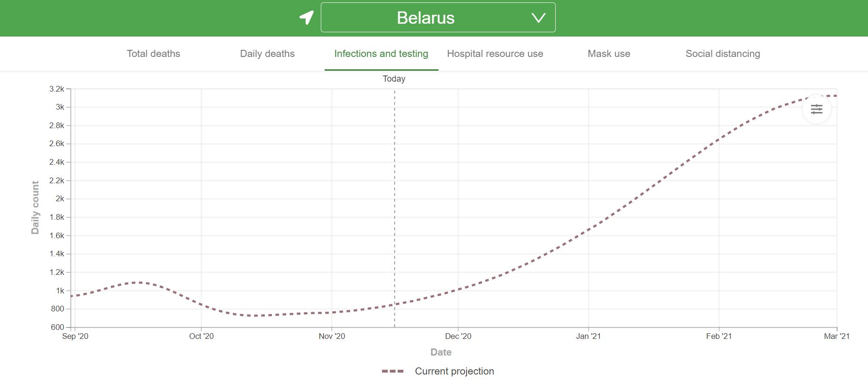Open the chart settings sliders icon

tap(816, 110)
